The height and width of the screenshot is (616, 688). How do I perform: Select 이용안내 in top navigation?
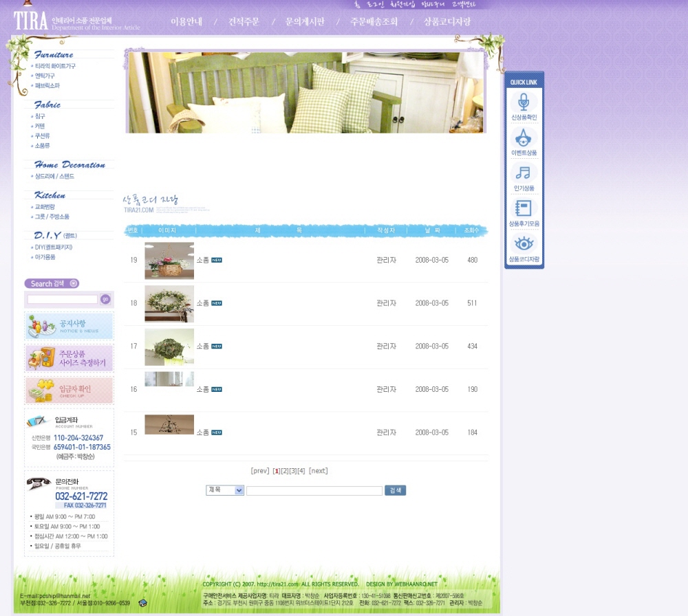(186, 22)
